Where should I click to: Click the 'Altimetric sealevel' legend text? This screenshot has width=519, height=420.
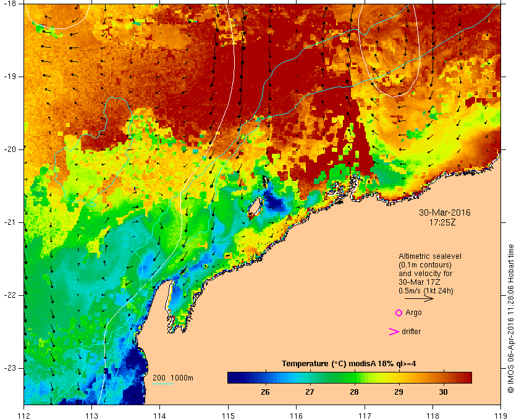click(429, 256)
